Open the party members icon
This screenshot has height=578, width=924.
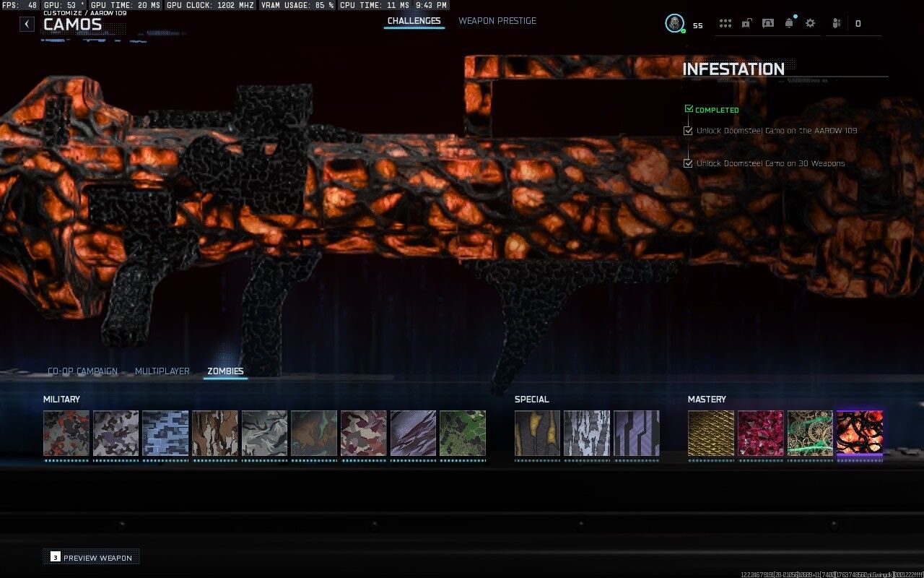pos(837,23)
